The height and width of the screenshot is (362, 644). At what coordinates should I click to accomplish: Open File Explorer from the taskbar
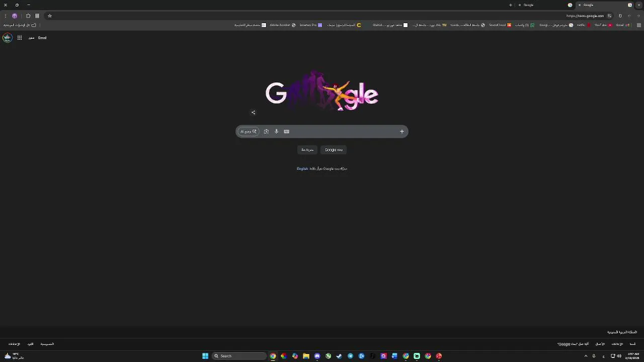(x=306, y=356)
